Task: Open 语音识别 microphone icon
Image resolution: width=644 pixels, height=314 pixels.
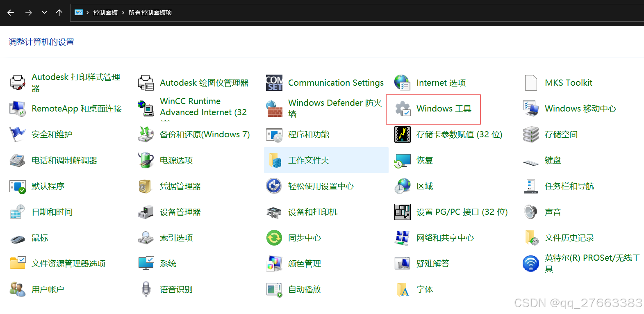Action: click(146, 289)
